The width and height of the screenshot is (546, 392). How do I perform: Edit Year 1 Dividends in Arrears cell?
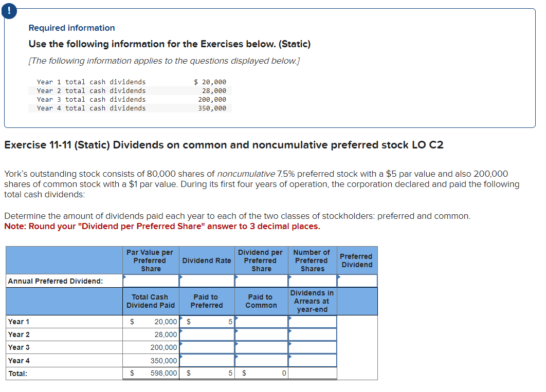(x=313, y=322)
